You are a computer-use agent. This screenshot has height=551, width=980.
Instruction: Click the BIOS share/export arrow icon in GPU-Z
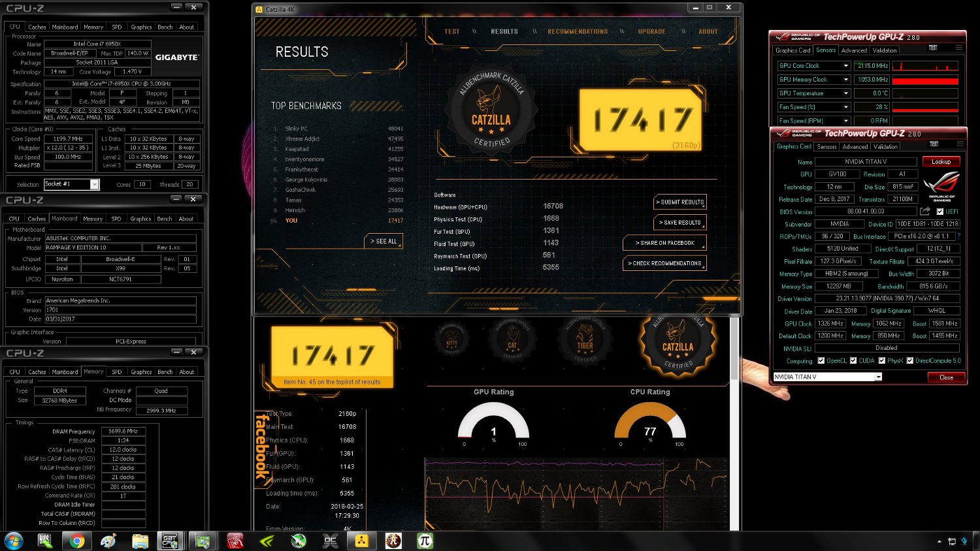point(925,211)
